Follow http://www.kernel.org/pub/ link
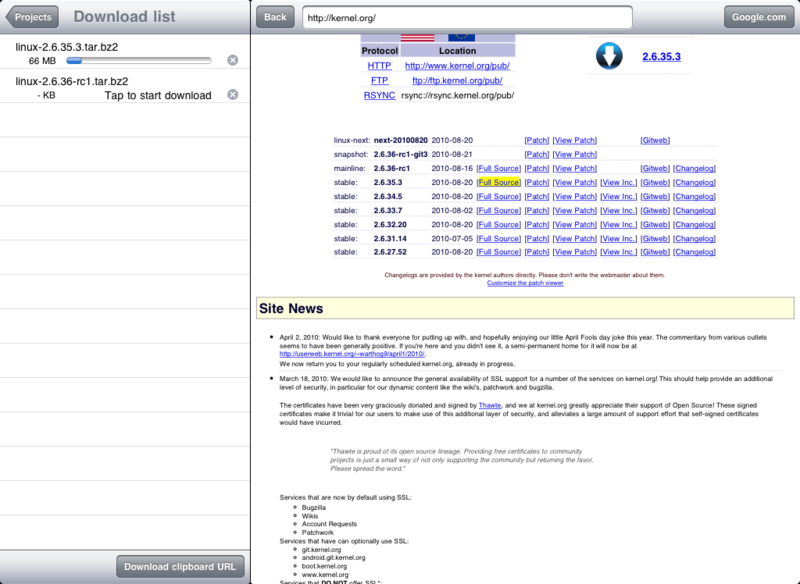800x584 pixels. 457,66
